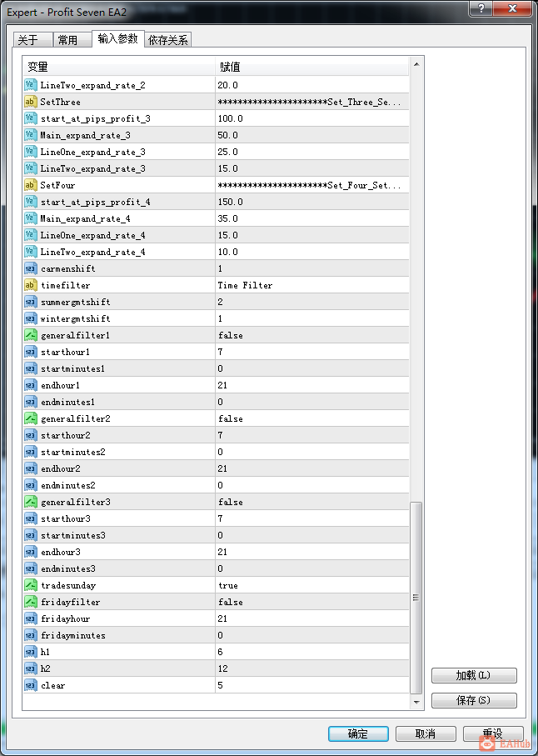Click the summergmtshift value 2
This screenshot has width=538, height=756.
(x=220, y=302)
